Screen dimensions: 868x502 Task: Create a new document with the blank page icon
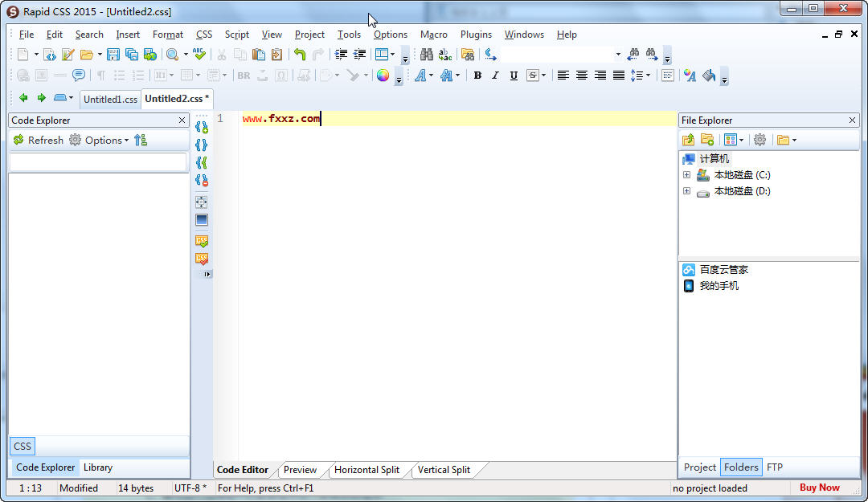click(x=23, y=55)
